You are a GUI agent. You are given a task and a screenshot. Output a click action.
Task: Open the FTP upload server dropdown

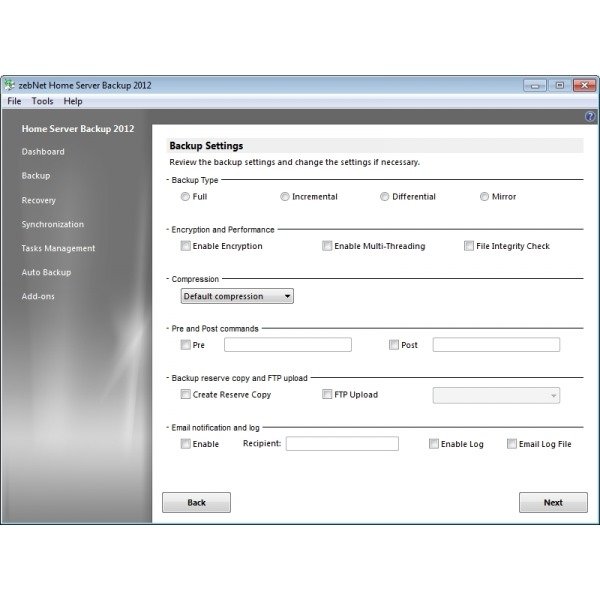tap(496, 395)
